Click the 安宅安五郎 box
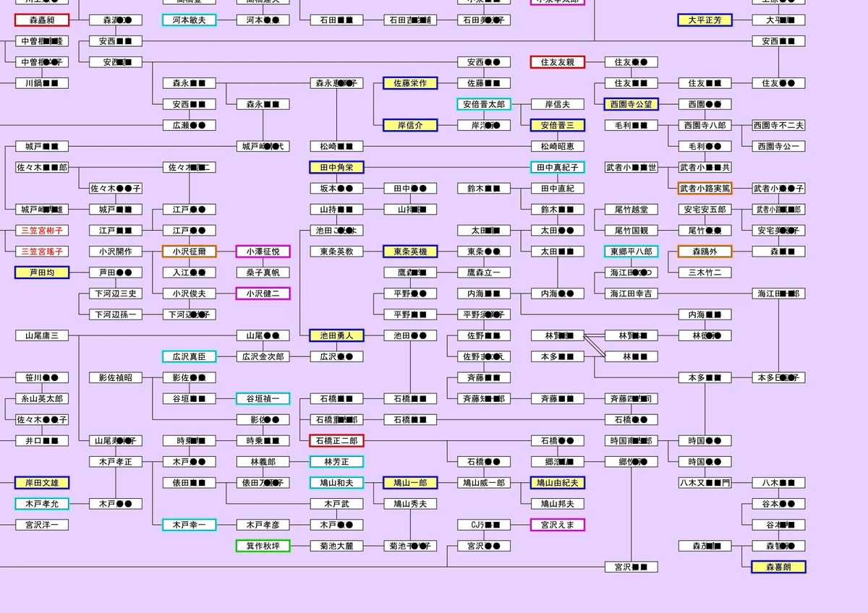 point(705,210)
